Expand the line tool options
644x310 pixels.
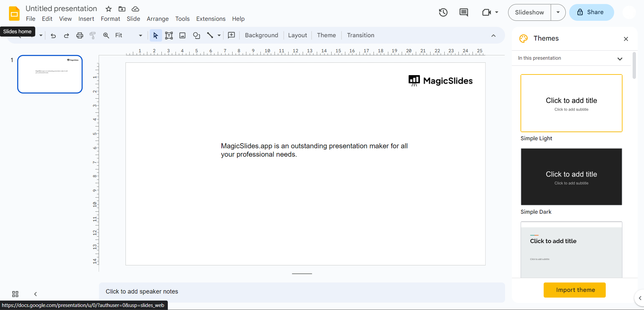[x=219, y=35]
